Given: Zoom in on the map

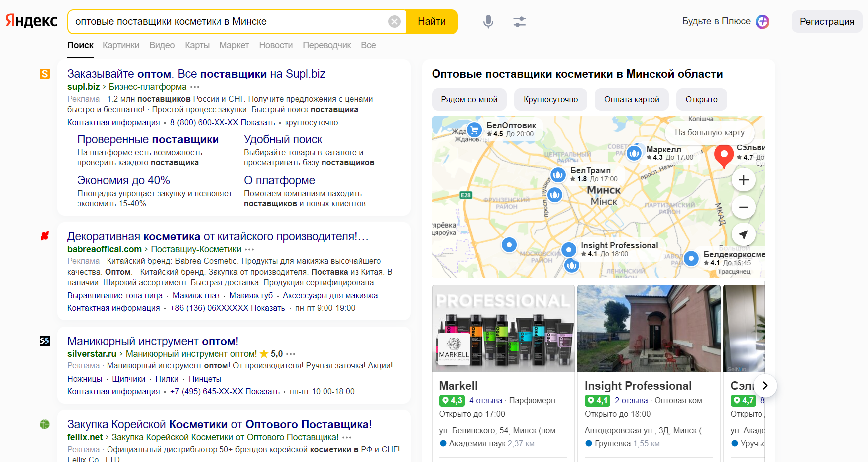Looking at the screenshot, I should 744,180.
